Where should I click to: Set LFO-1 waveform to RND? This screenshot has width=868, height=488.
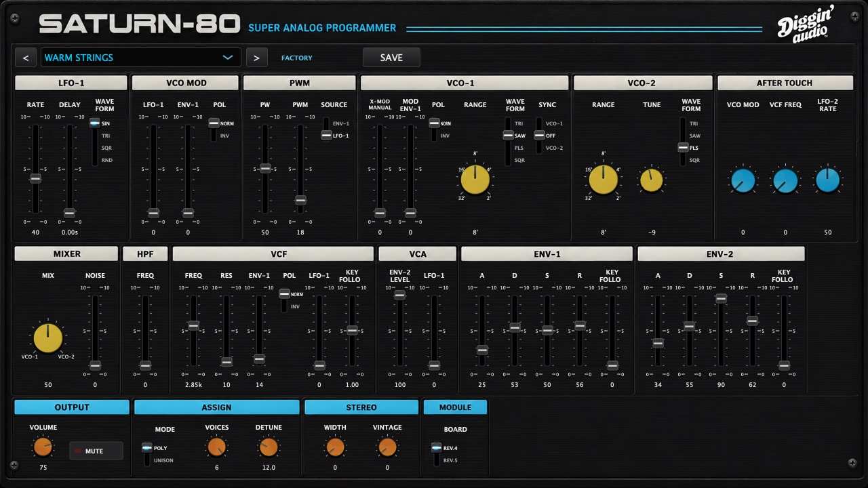[x=106, y=160]
